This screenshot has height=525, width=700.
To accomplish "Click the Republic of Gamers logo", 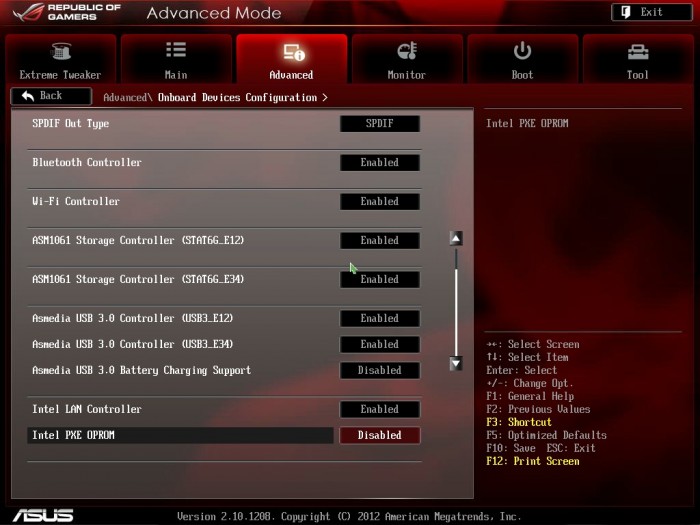I will coord(67,12).
